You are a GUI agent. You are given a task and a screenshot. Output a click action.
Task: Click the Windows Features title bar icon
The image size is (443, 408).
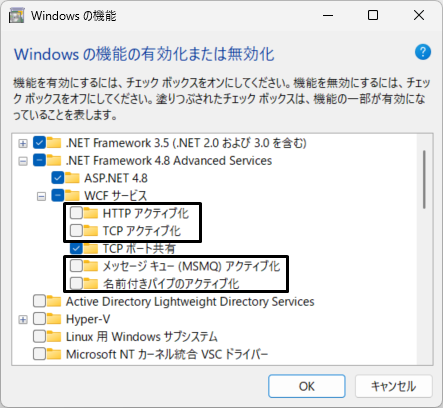pyautogui.click(x=16, y=15)
